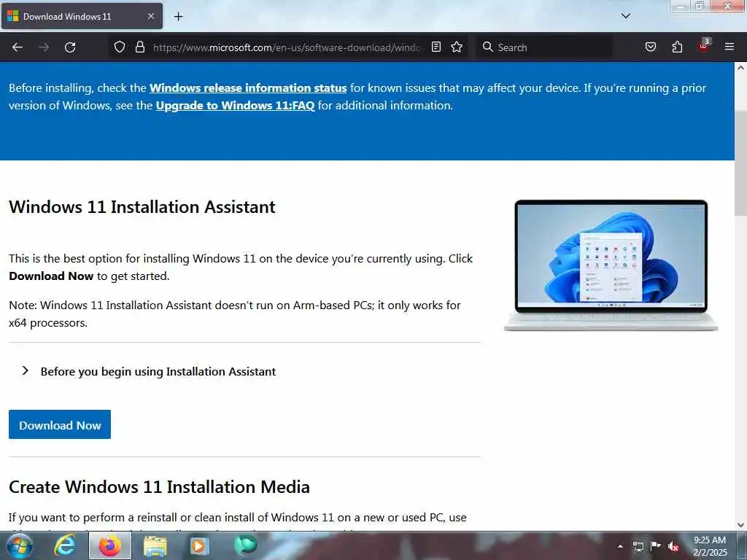Open Windows Media Player from taskbar

coord(200,546)
